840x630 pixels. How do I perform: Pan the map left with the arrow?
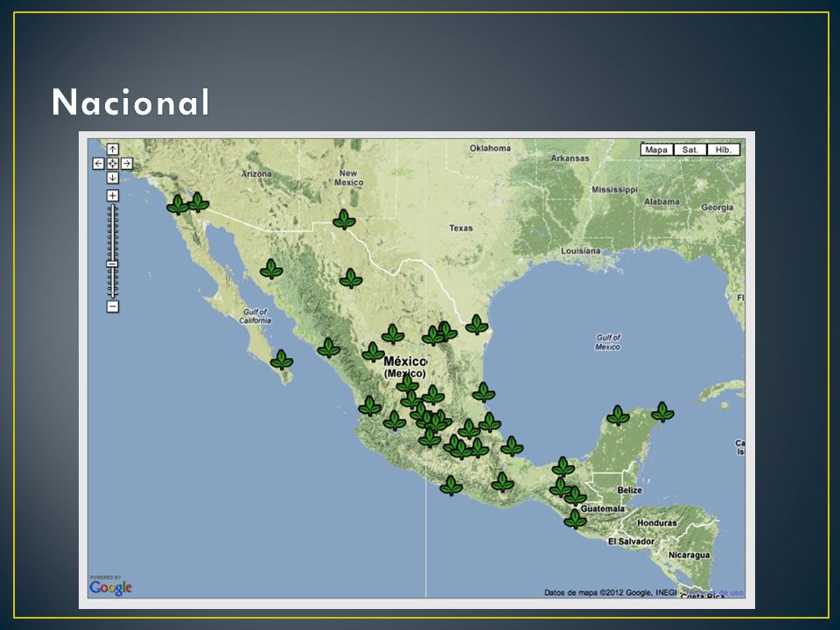click(x=98, y=164)
